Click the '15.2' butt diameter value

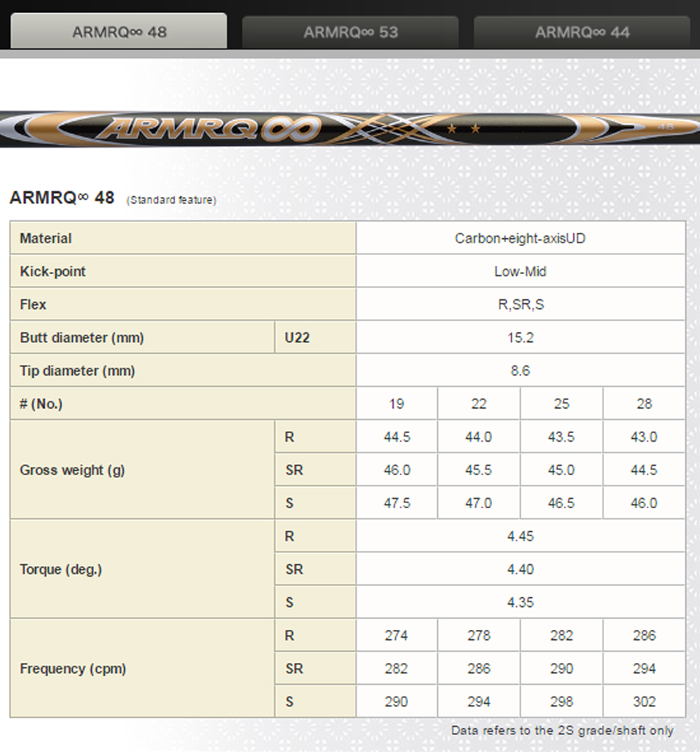pos(520,338)
